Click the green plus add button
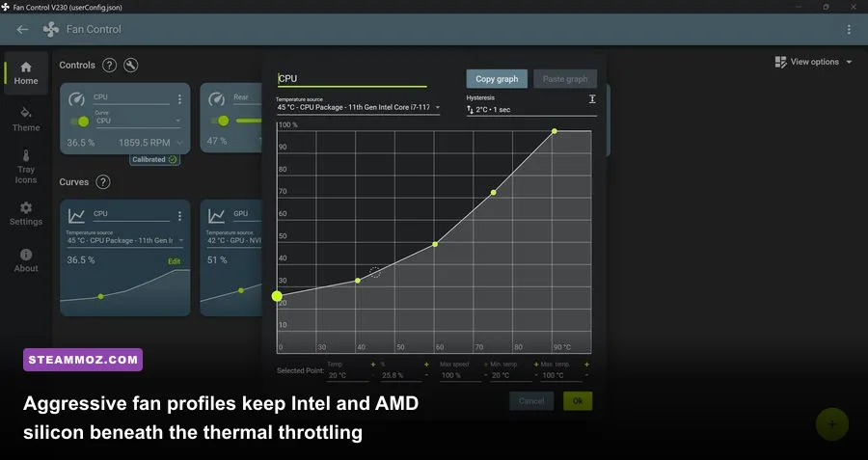This screenshot has width=868, height=460. pos(832,424)
